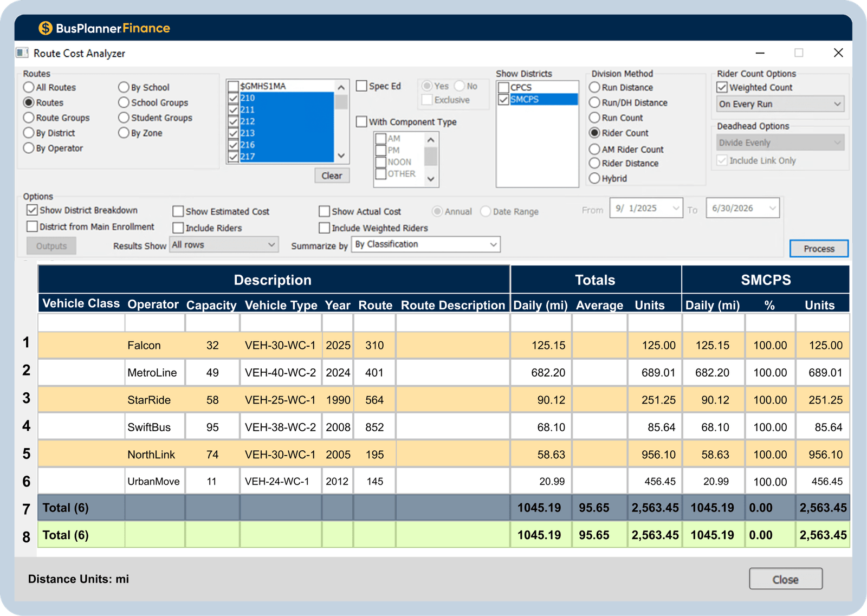867x616 pixels.
Task: Minimize the Route Cost Analyzer window
Action: [x=760, y=53]
